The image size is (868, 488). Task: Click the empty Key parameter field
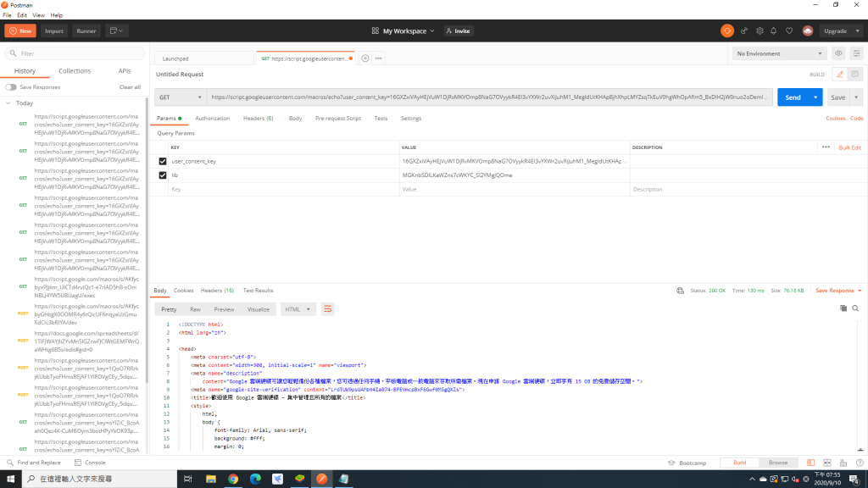(x=283, y=189)
